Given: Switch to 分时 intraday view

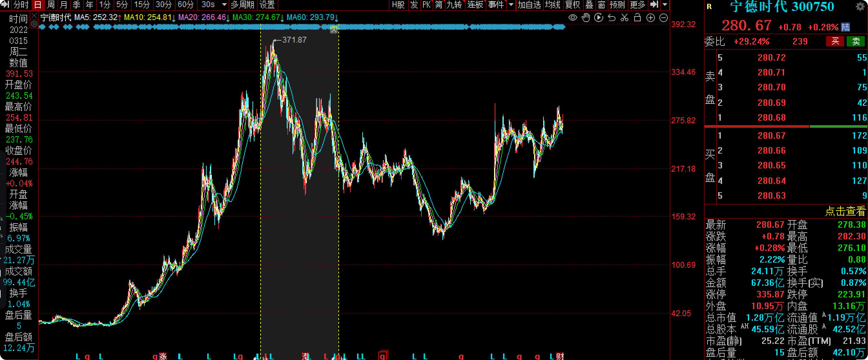Looking at the screenshot, I should (21, 5).
